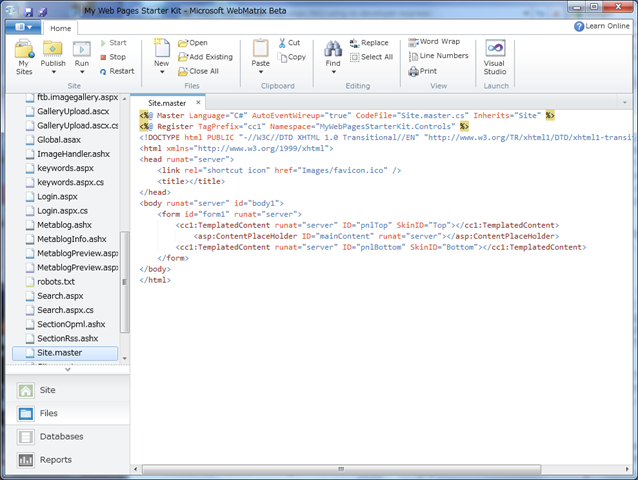This screenshot has height=480, width=638.
Task: Expand the Find dropdown arrow
Action: [333, 72]
